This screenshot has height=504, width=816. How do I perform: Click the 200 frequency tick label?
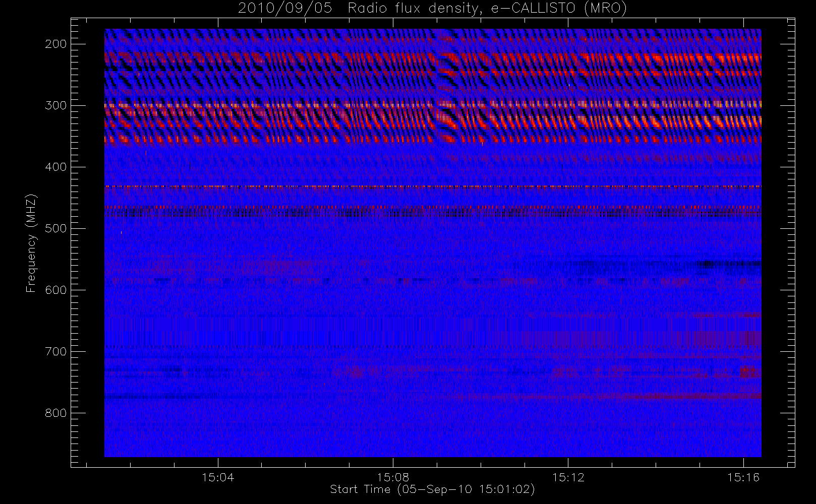(55, 44)
